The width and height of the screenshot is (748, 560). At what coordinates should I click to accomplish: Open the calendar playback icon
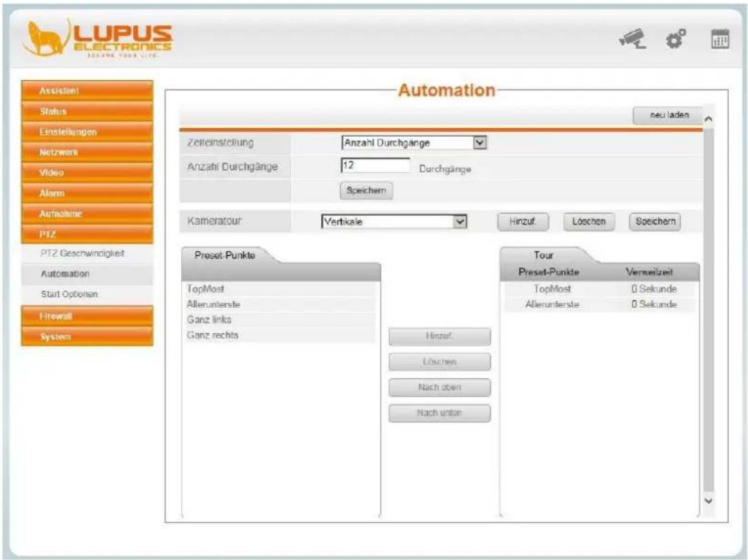(720, 39)
